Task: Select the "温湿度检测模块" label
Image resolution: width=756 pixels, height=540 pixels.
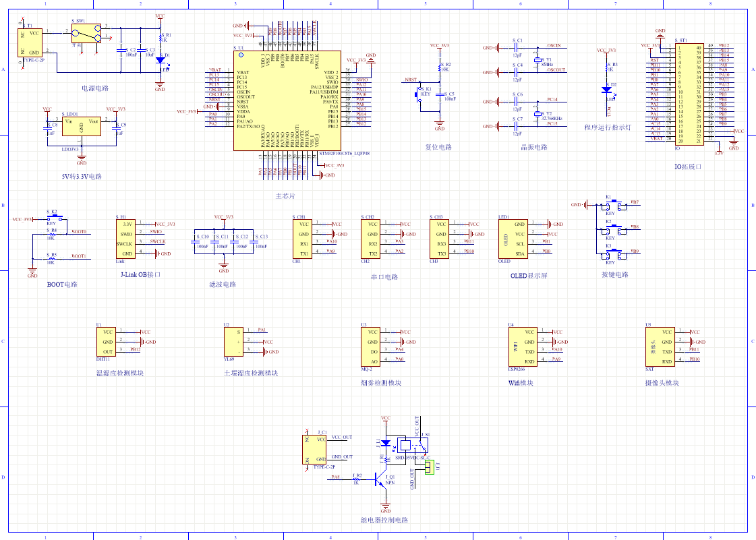Action: (120, 373)
